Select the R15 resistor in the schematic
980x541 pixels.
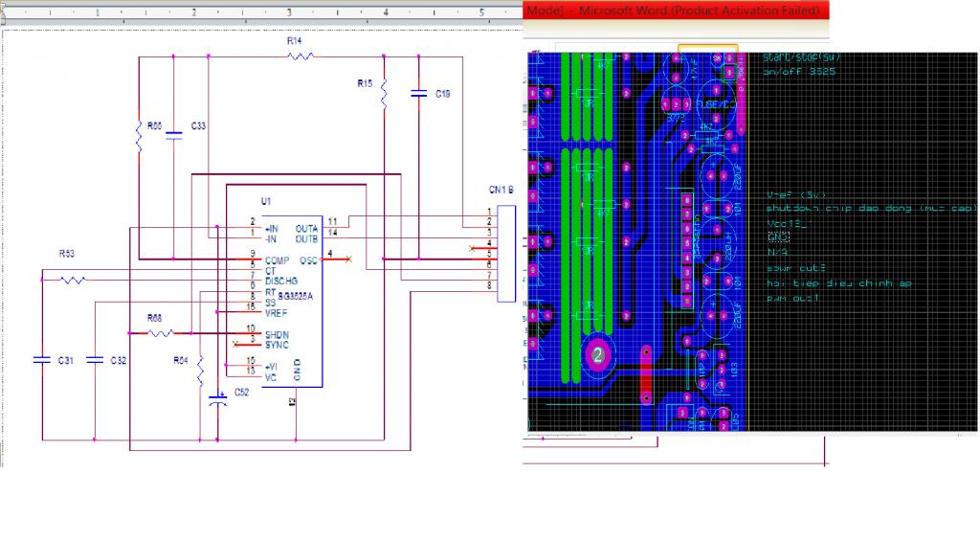tap(384, 93)
